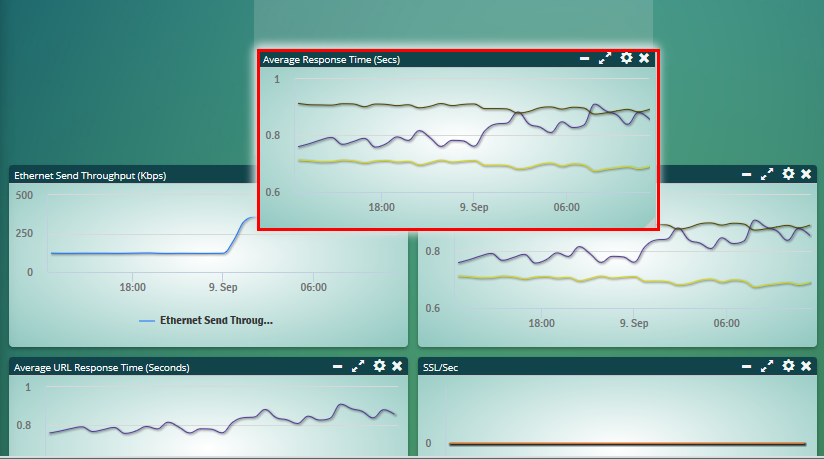
Task: Click the 'SSL/Sec' widget title
Action: pos(440,368)
